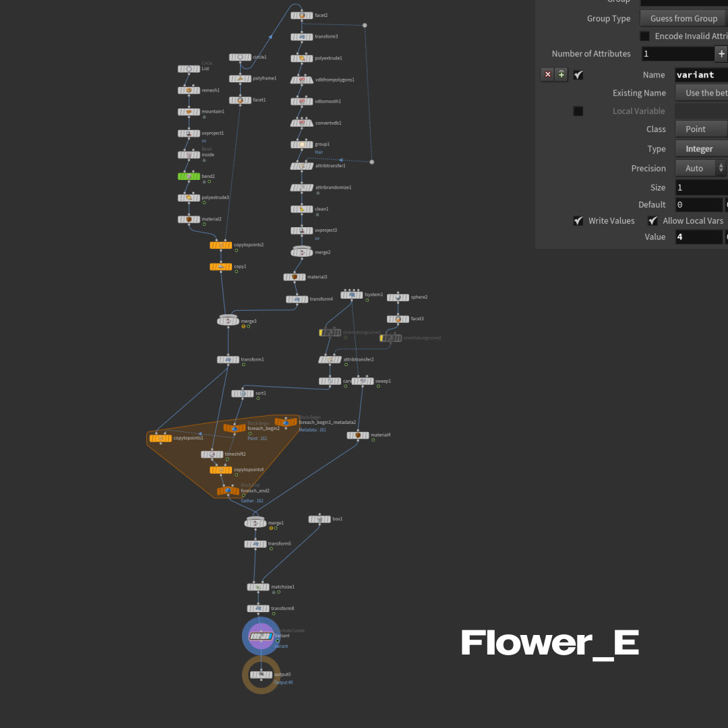This screenshot has width=728, height=728.
Task: Select the foreach_end2 block node
Action: [x=228, y=491]
